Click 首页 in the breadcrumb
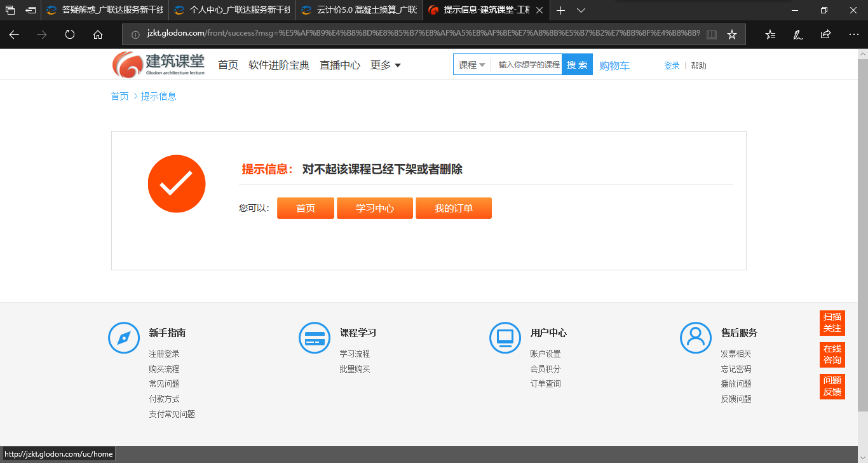 click(120, 96)
